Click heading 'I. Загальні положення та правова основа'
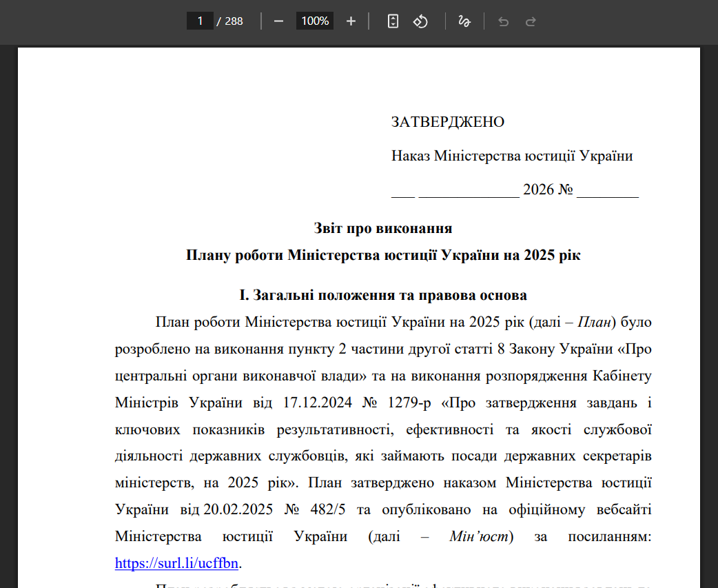Image resolution: width=718 pixels, height=588 pixels. click(x=383, y=295)
